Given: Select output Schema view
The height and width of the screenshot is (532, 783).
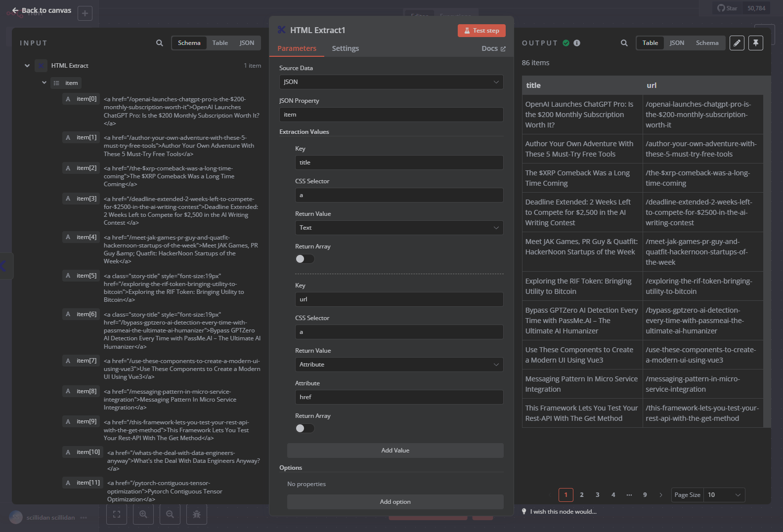Looking at the screenshot, I should pos(707,43).
